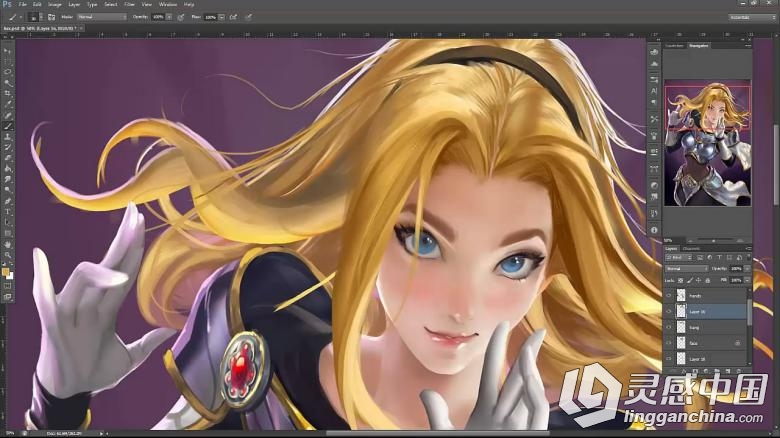
Task: Select the Zoom tool in the toolbox
Action: (7, 255)
